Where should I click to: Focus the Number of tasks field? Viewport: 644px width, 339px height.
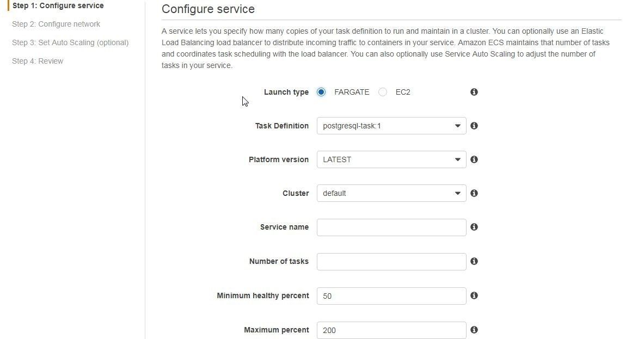point(391,261)
